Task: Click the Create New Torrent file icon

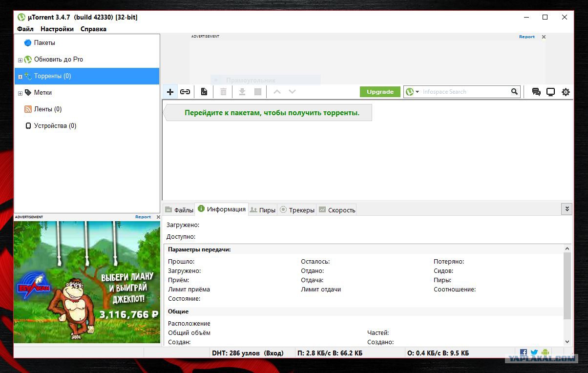Action: (x=204, y=92)
